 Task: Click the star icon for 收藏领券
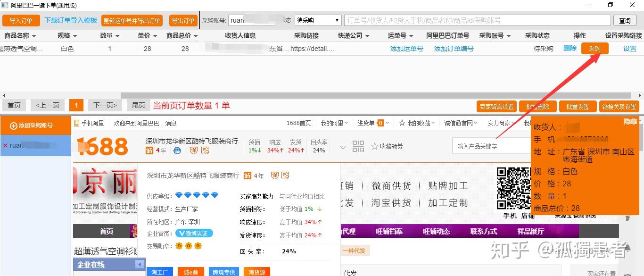tap(375, 146)
